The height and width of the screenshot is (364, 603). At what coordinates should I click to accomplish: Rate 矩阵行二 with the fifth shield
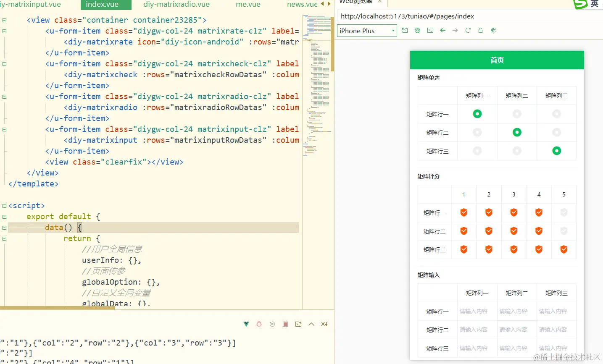[x=564, y=231]
